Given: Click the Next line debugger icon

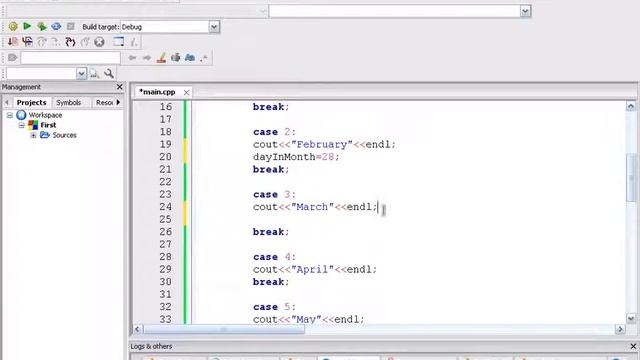Looking at the screenshot, I should coord(42,42).
